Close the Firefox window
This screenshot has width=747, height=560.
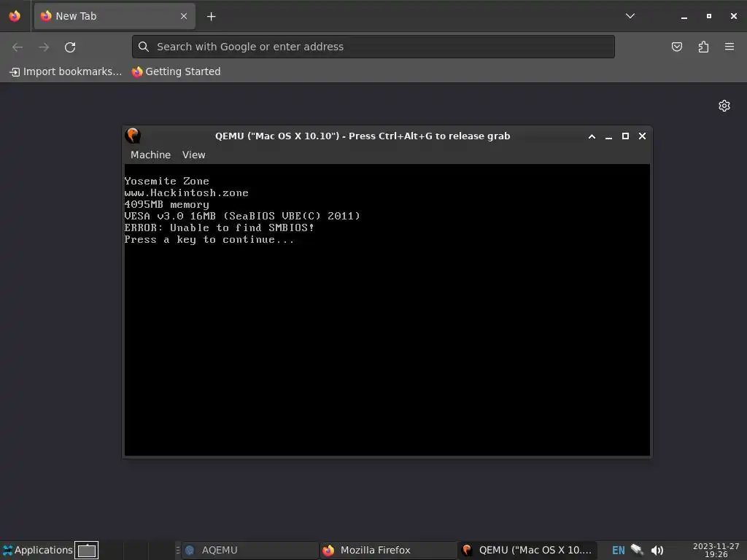click(734, 16)
